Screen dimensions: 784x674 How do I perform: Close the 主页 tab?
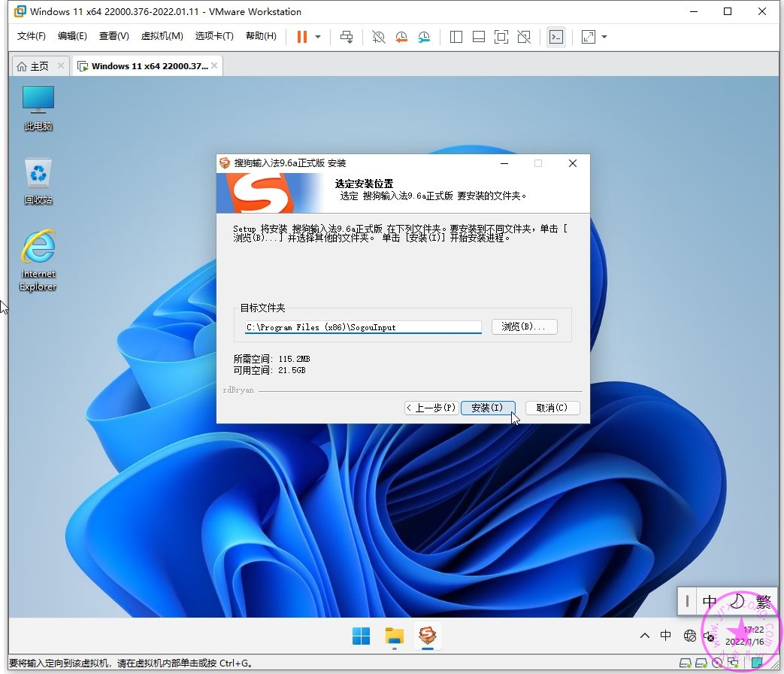click(60, 65)
